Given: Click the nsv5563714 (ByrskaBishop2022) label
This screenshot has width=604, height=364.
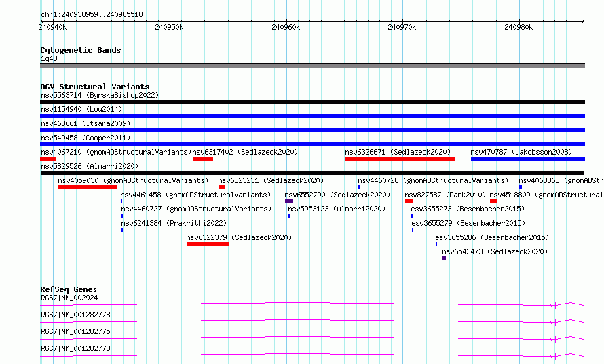Looking at the screenshot, I should (x=100, y=95).
